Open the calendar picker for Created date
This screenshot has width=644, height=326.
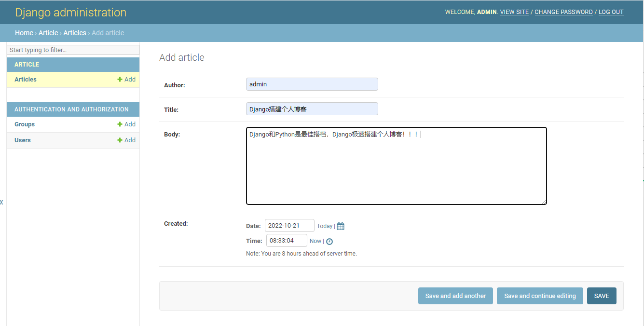(x=340, y=226)
